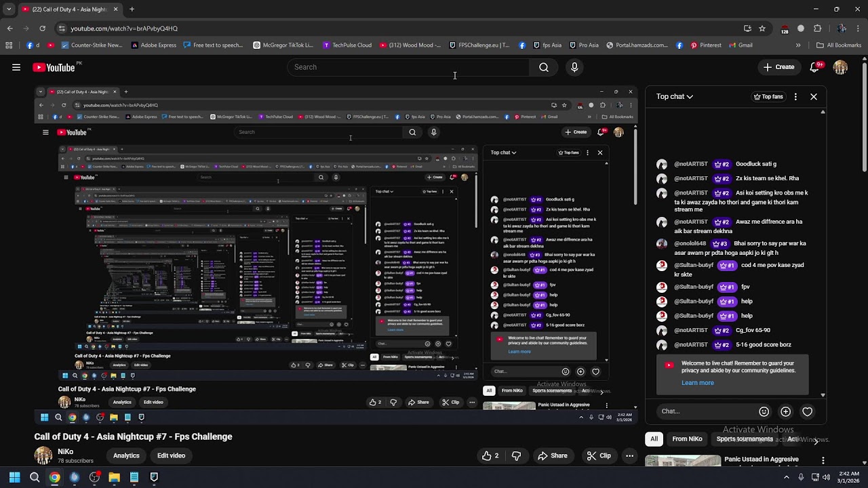The width and height of the screenshot is (868, 488).
Task: Follow the Learn more link in chat
Action: (x=698, y=383)
